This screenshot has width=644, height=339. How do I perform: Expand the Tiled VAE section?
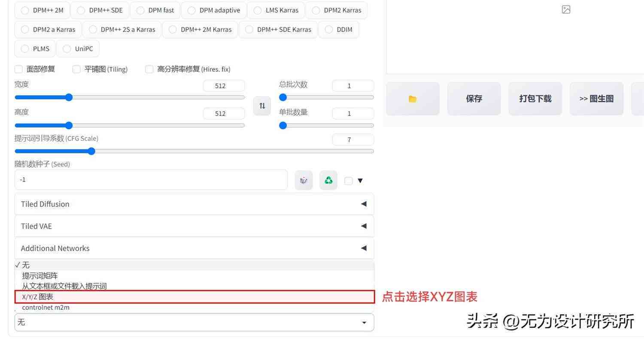pyautogui.click(x=194, y=226)
